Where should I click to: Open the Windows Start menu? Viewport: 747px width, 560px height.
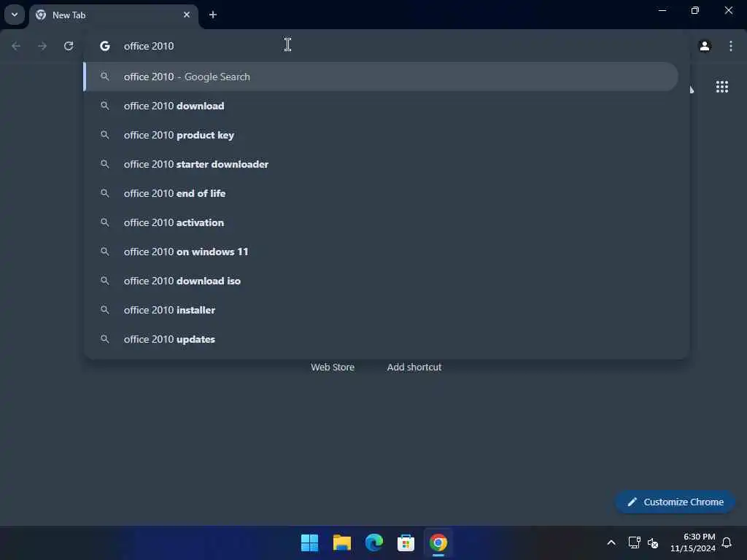[x=309, y=542]
